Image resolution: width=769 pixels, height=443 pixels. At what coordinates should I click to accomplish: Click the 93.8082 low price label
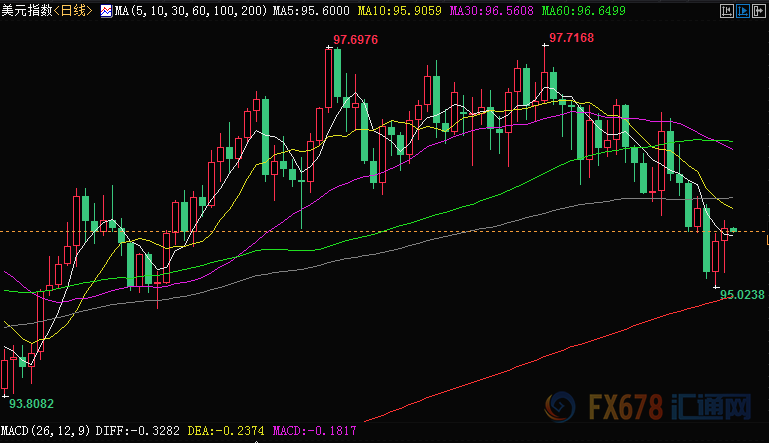tap(31, 404)
